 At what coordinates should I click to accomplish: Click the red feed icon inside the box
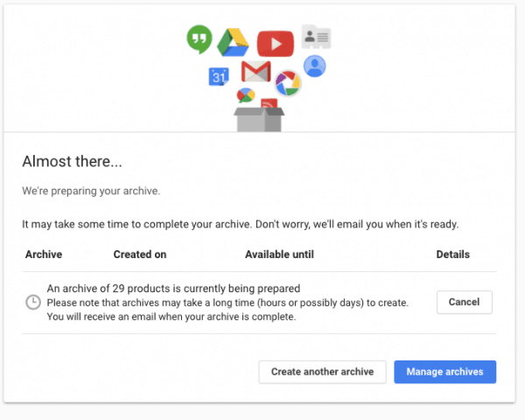(269, 103)
